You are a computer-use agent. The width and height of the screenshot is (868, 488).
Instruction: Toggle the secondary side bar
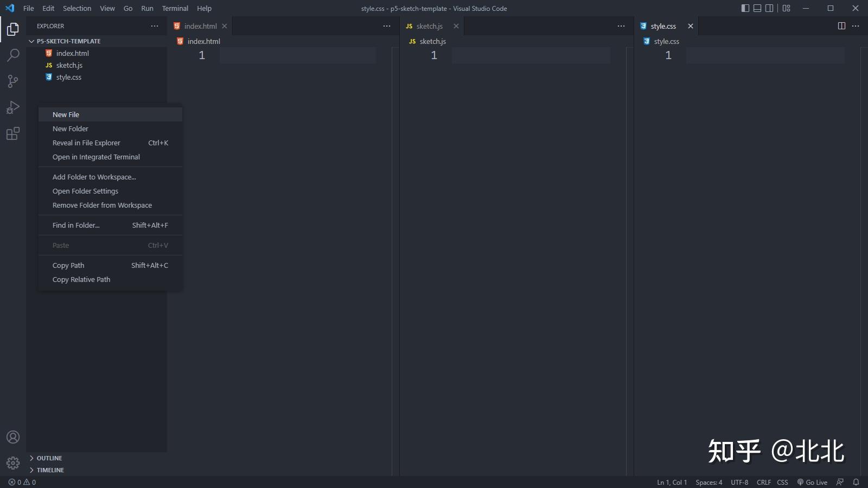(x=769, y=8)
